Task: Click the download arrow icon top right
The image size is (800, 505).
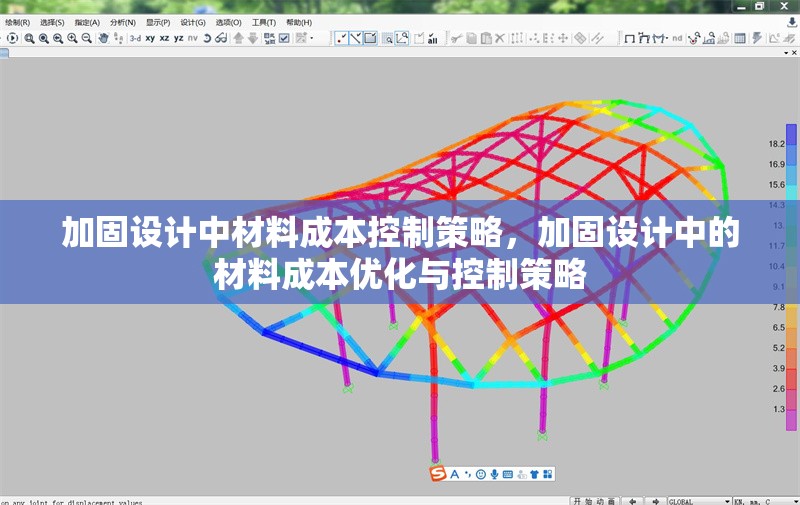Action: (x=792, y=22)
